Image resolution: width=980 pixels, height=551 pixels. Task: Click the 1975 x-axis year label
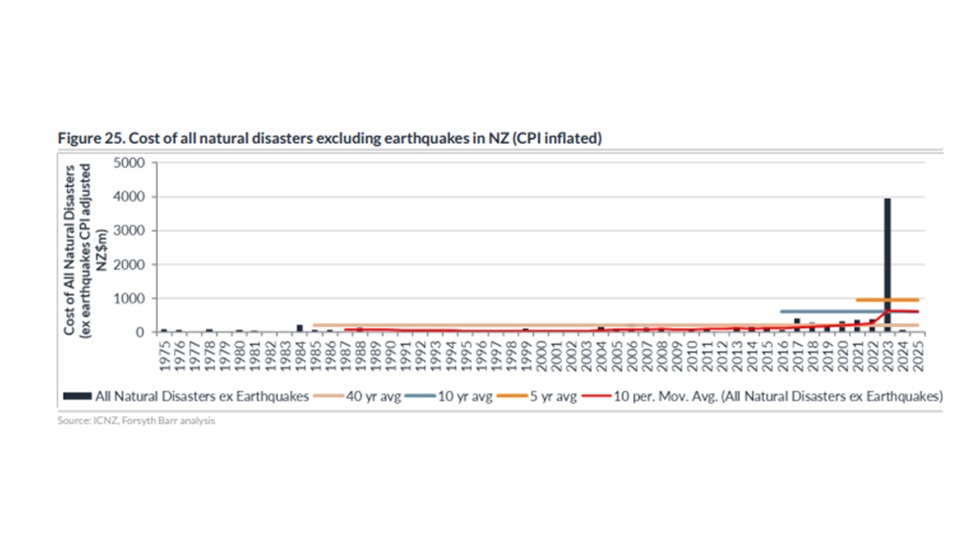pos(164,356)
